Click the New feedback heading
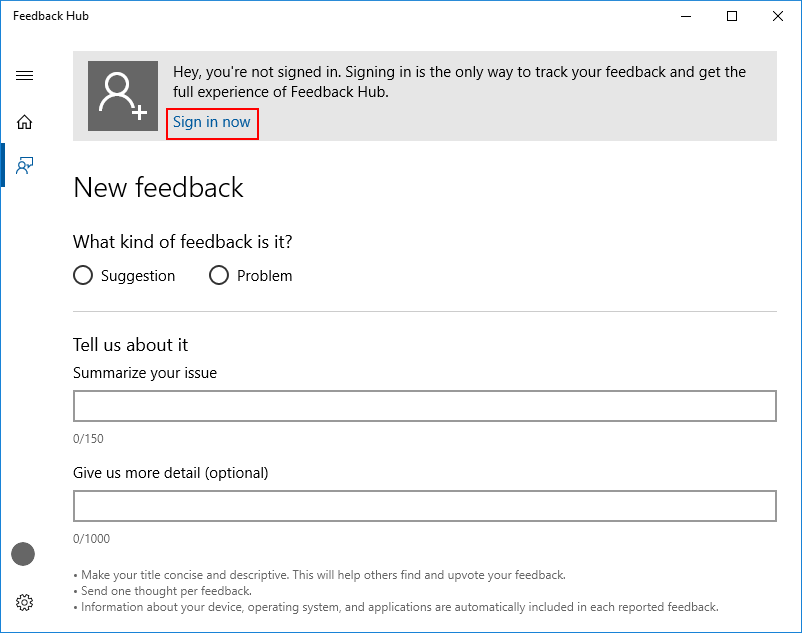 click(159, 187)
